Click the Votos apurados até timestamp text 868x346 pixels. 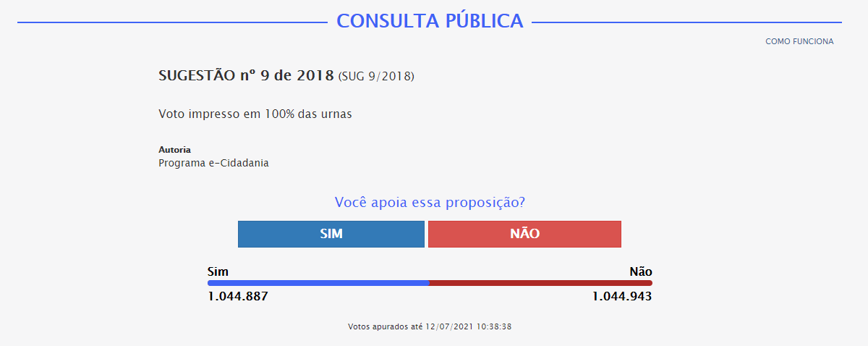[430, 326]
